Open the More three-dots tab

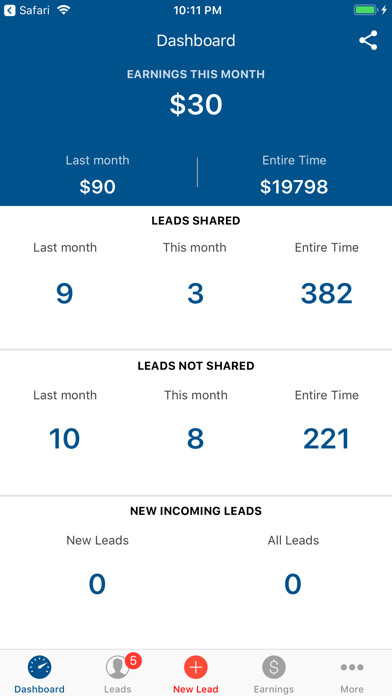[352, 667]
